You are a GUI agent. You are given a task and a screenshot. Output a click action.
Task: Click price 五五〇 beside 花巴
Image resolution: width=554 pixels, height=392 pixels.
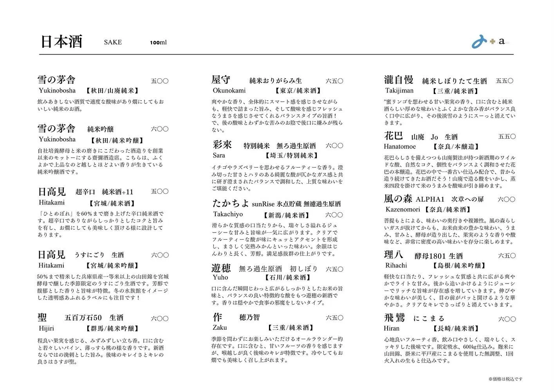pos(507,137)
